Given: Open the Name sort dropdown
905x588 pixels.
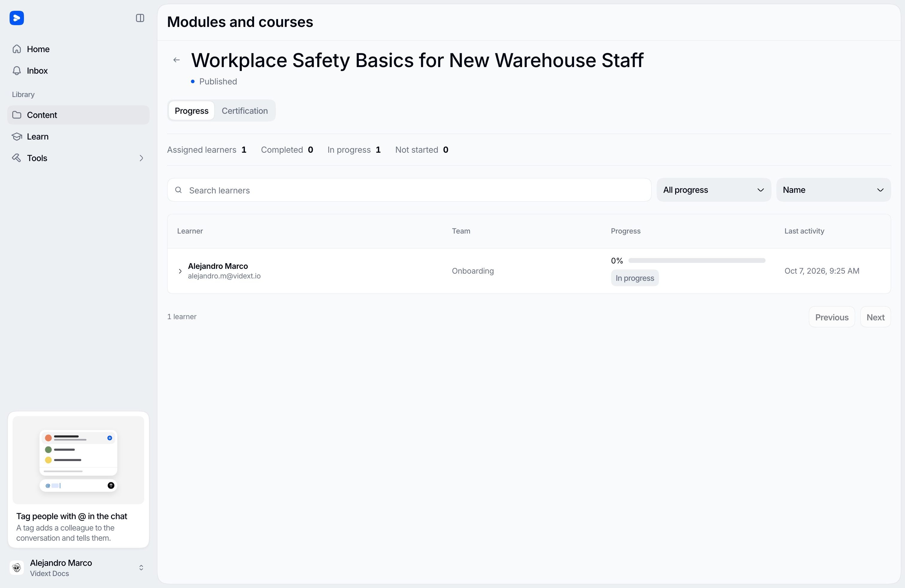Looking at the screenshot, I should (833, 190).
